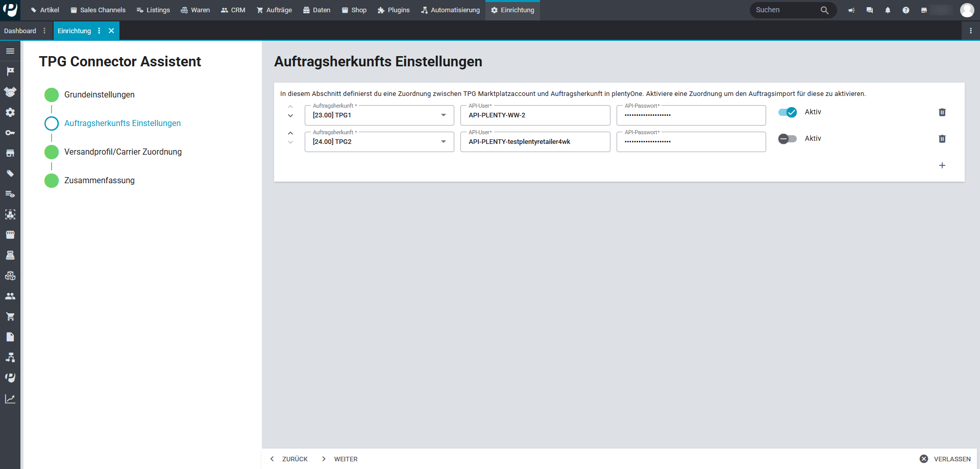
Task: Click the megaphone announcements icon
Action: coord(851,10)
